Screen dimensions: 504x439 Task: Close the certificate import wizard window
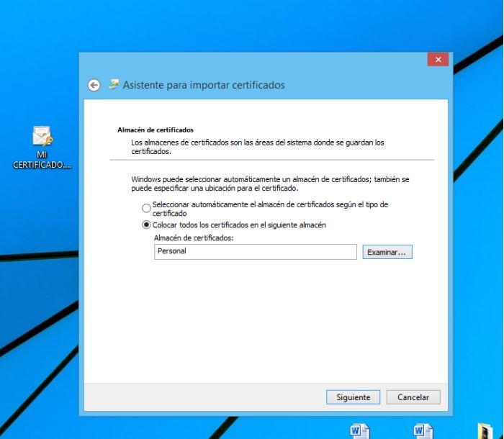pos(438,60)
